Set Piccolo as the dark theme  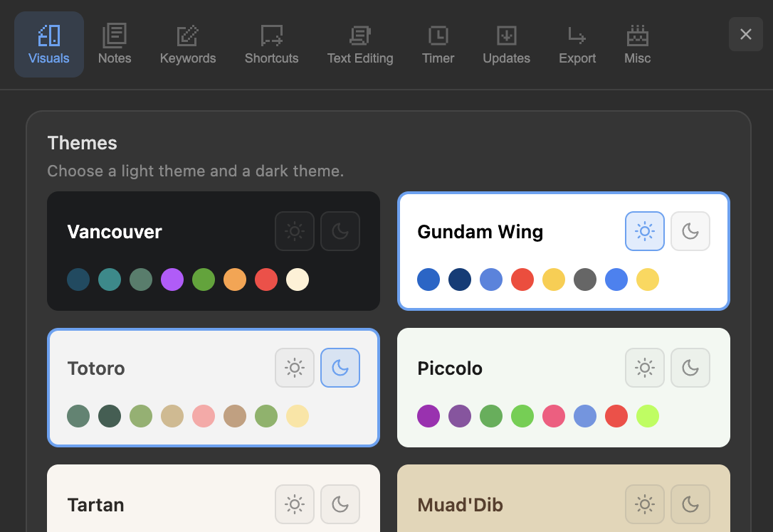690,368
